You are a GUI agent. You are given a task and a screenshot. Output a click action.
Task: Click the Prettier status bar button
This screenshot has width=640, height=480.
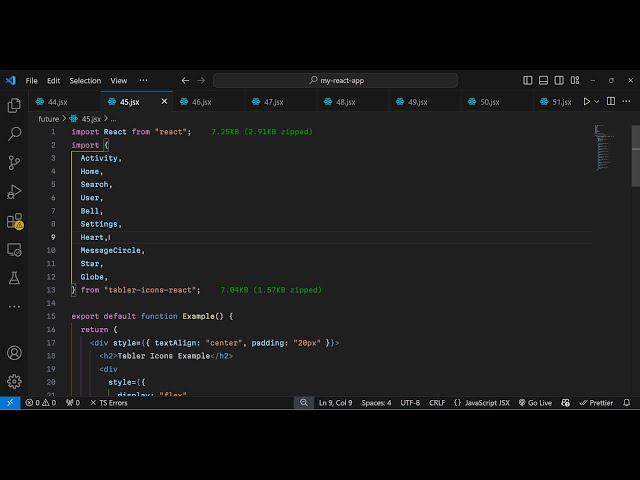[x=597, y=403]
